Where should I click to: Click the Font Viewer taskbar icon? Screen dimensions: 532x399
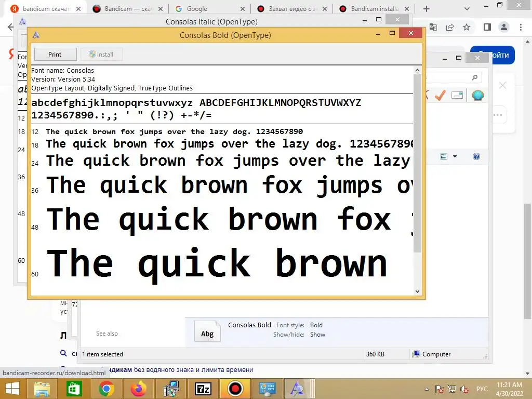297,389
